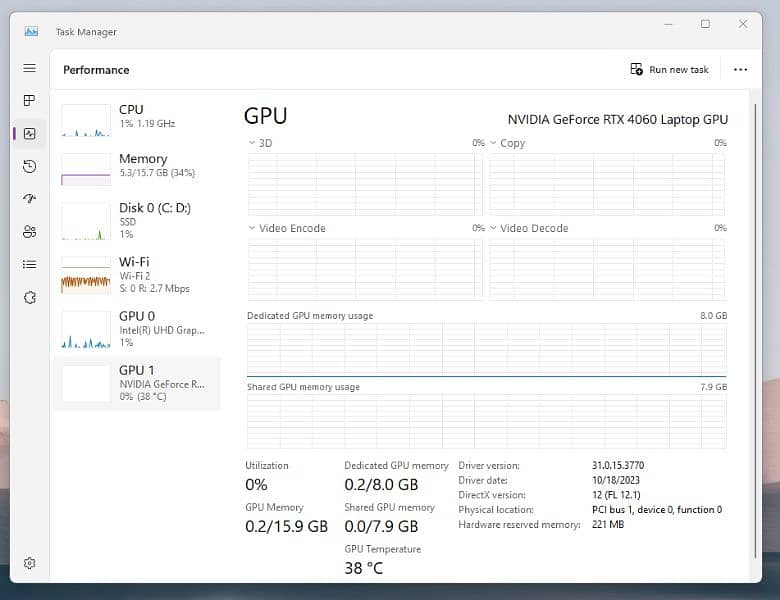Open the Users page icon
This screenshot has width=780, height=600.
coord(29,232)
